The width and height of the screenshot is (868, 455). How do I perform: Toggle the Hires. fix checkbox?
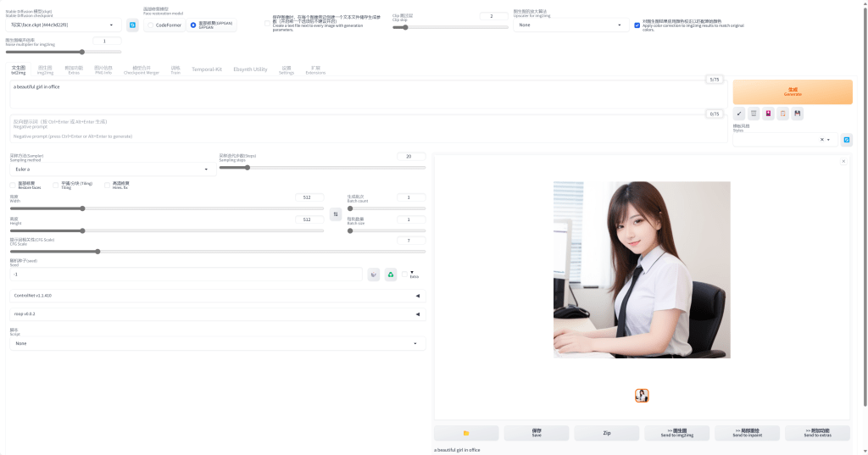click(x=108, y=185)
